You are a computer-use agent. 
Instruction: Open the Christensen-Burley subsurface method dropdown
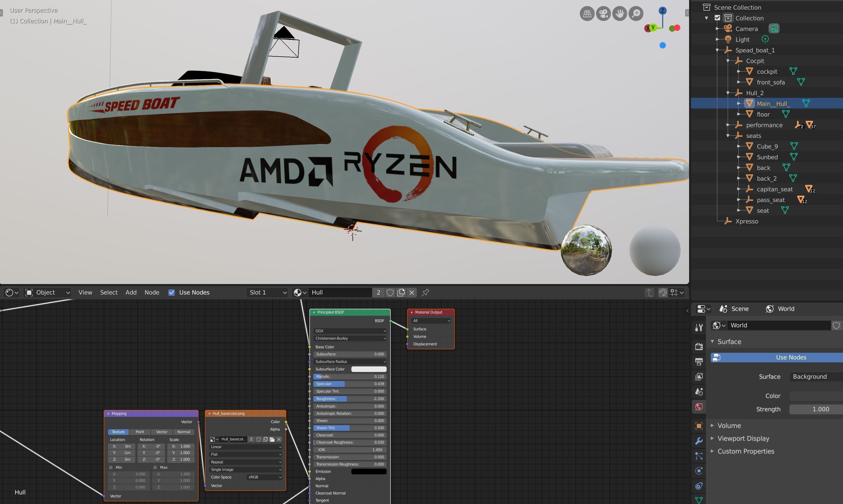pyautogui.click(x=350, y=338)
